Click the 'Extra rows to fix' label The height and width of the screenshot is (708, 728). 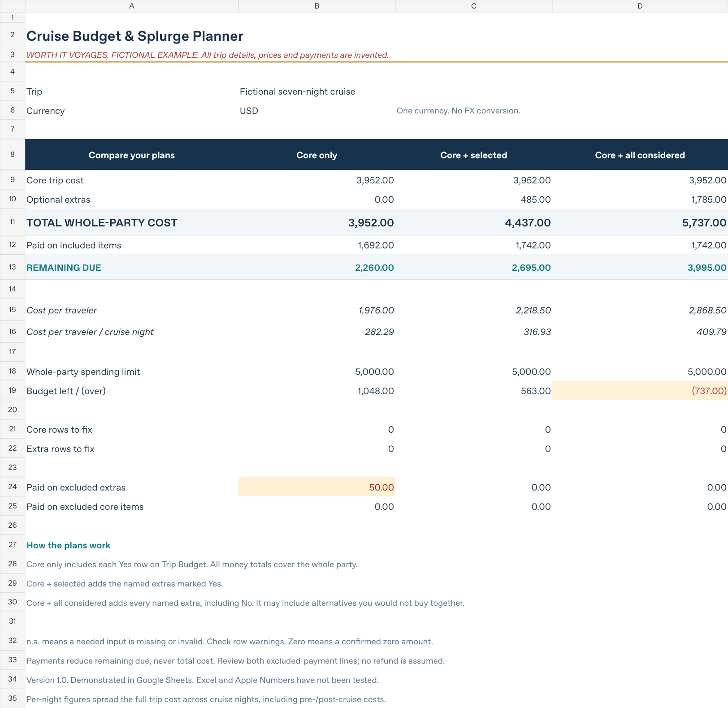(61, 449)
